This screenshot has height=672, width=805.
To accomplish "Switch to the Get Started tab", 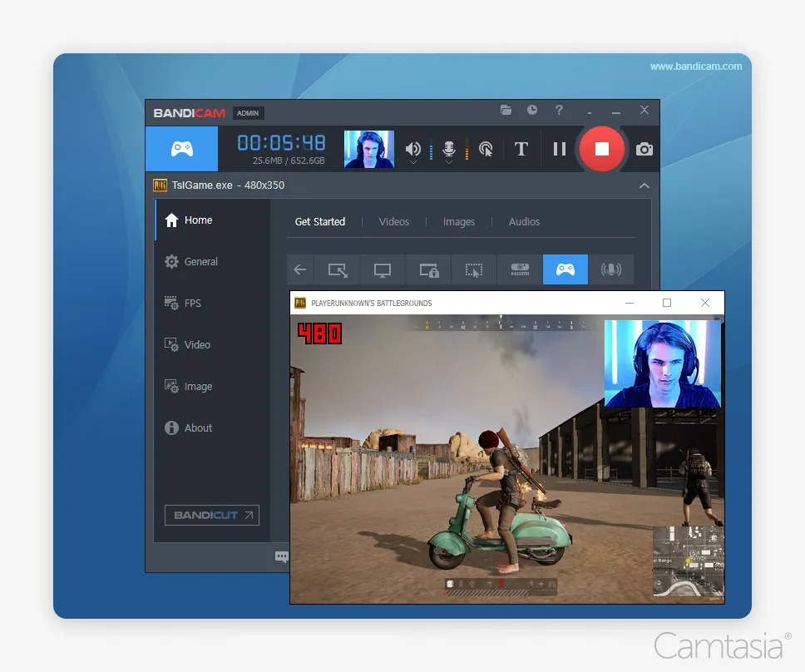I will click(x=320, y=222).
